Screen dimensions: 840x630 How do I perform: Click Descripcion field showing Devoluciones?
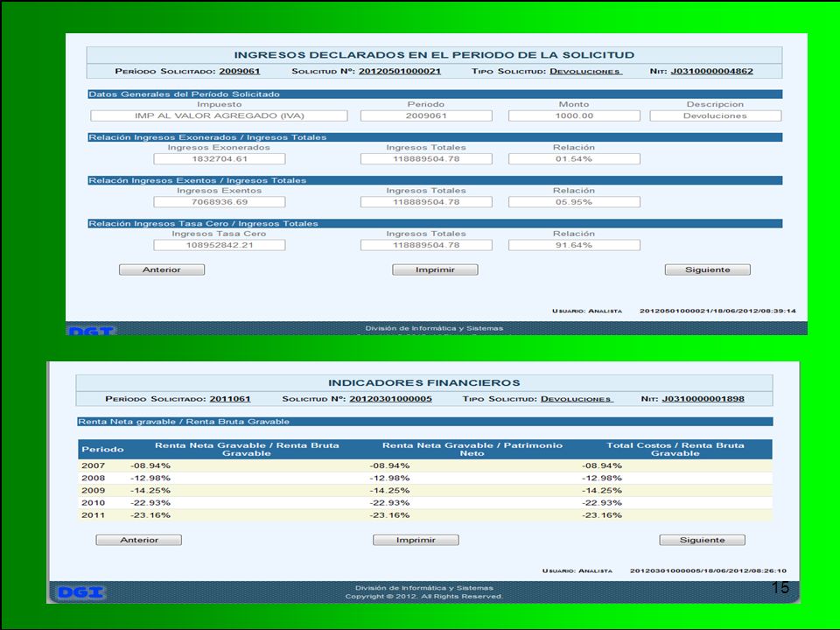715,115
